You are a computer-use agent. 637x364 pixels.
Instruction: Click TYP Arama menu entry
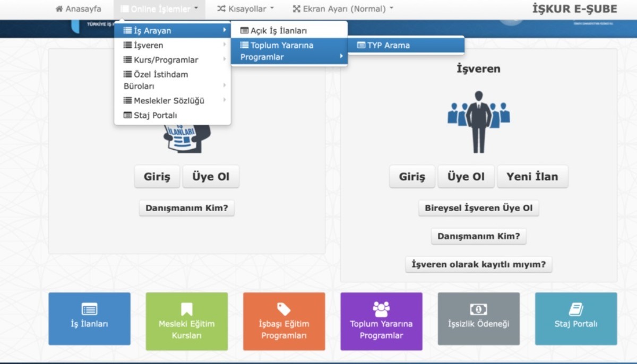406,45
